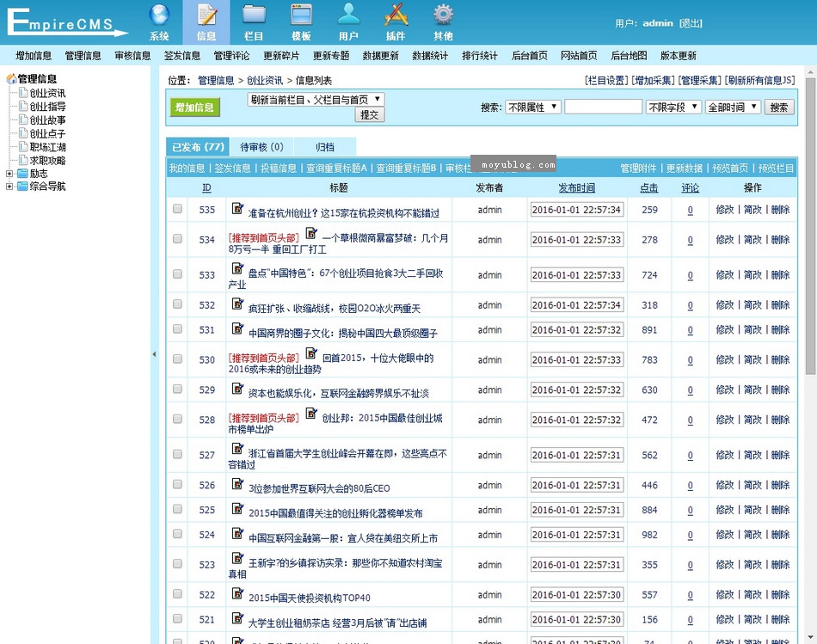The height and width of the screenshot is (644, 817).
Task: Click the edit icon in row 534
Action: click(x=311, y=233)
